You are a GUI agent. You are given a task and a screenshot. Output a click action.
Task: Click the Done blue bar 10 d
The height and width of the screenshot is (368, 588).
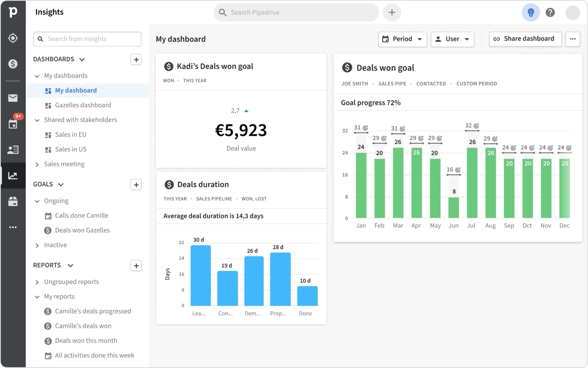tap(307, 296)
